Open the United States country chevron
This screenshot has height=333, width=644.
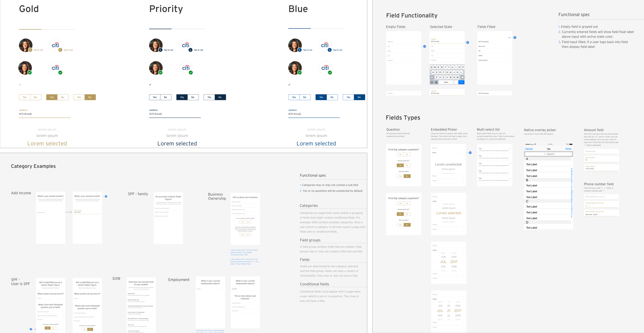coord(510,60)
